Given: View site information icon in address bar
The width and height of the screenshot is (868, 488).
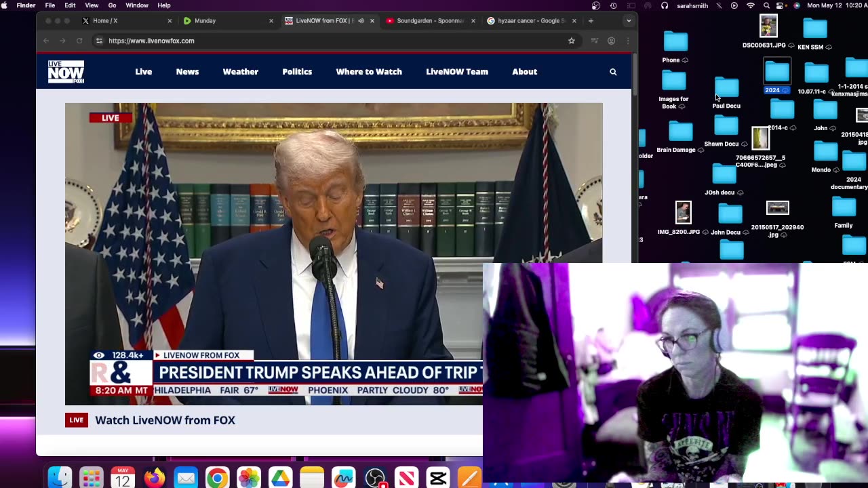Looking at the screenshot, I should pos(99,41).
